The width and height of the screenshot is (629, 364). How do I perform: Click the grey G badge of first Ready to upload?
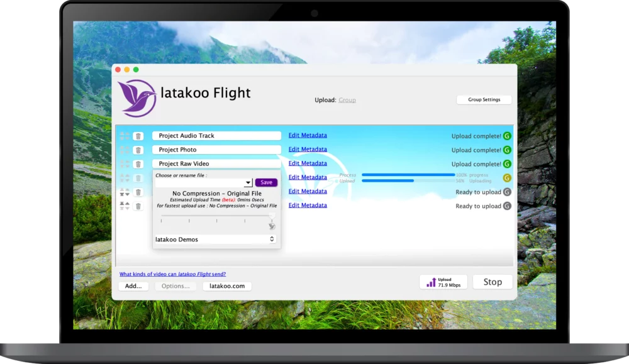[x=507, y=192]
